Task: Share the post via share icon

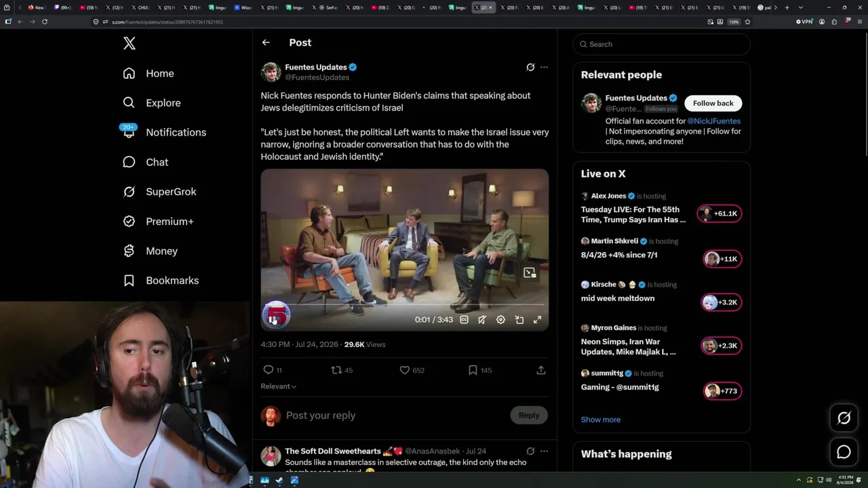Action: pyautogui.click(x=541, y=370)
